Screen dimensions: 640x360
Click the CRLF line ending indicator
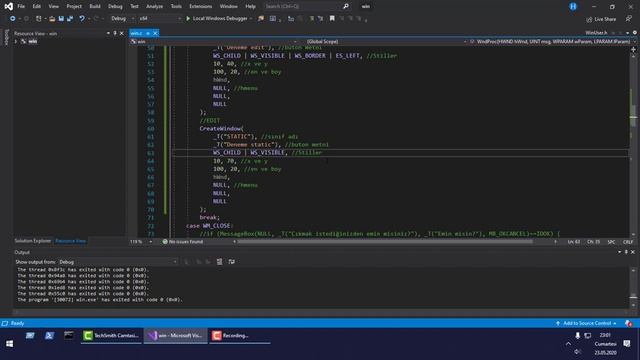click(628, 242)
